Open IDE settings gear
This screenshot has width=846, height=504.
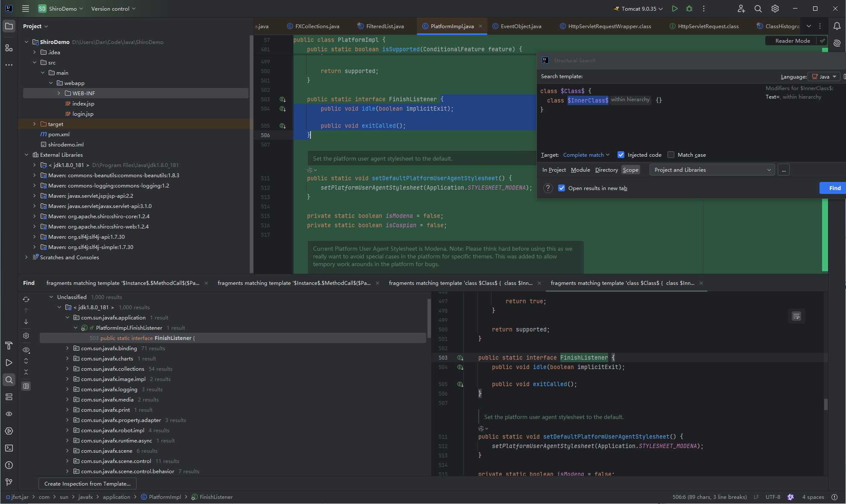point(775,9)
